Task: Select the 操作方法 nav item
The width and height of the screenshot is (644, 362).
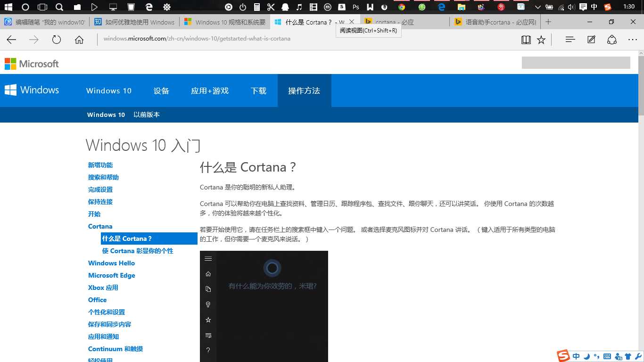Action: point(304,90)
